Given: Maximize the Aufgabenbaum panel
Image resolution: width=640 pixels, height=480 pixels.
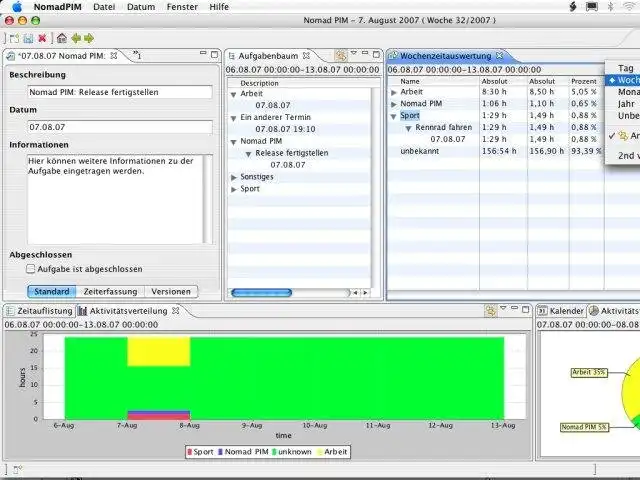Looking at the screenshot, I should pyautogui.click(x=376, y=54).
